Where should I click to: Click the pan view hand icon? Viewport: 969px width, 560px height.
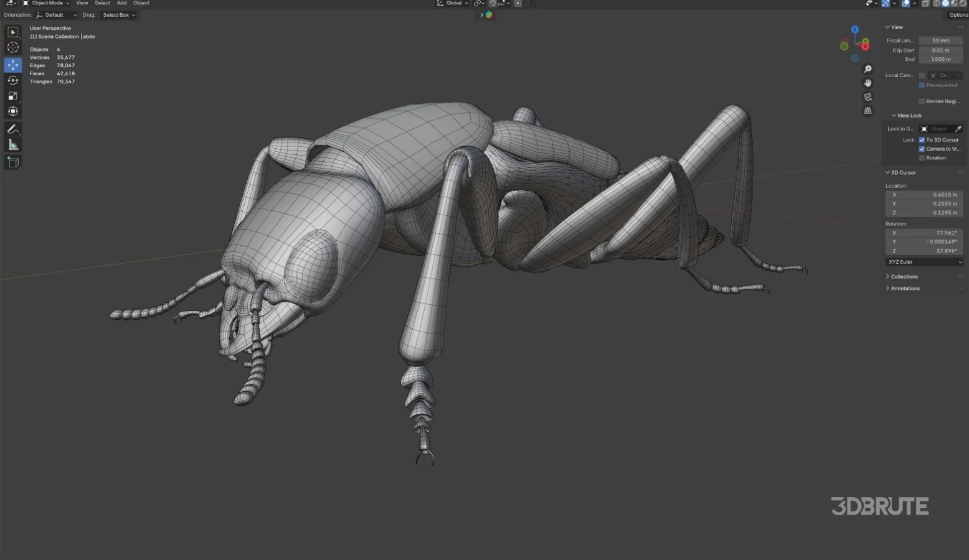867,83
